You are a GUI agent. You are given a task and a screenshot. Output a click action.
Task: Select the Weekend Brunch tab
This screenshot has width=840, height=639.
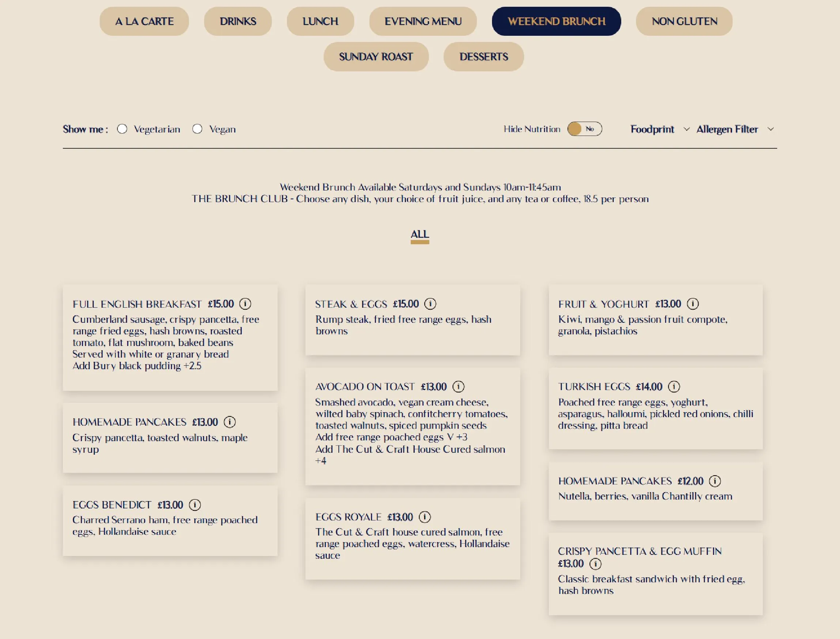click(556, 21)
